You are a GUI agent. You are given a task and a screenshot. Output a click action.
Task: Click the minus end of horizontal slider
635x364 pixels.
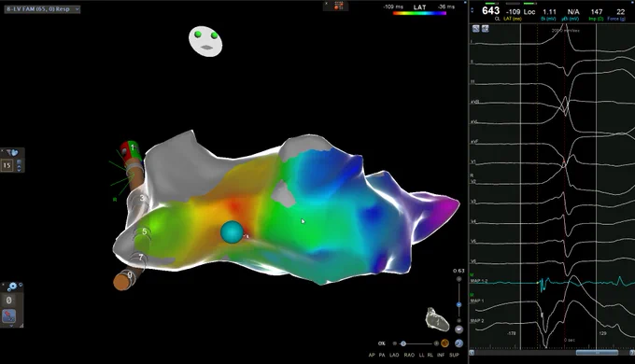point(394,343)
